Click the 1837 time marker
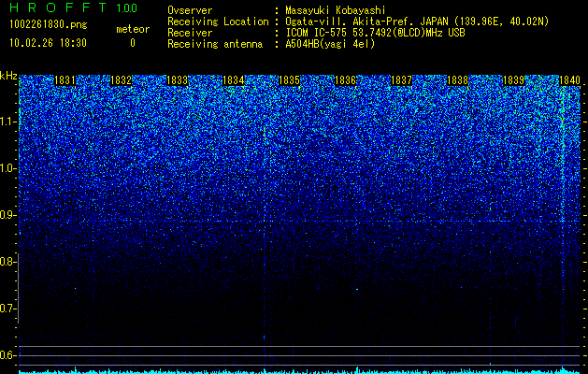Image resolution: width=588 pixels, height=374 pixels. [401, 80]
